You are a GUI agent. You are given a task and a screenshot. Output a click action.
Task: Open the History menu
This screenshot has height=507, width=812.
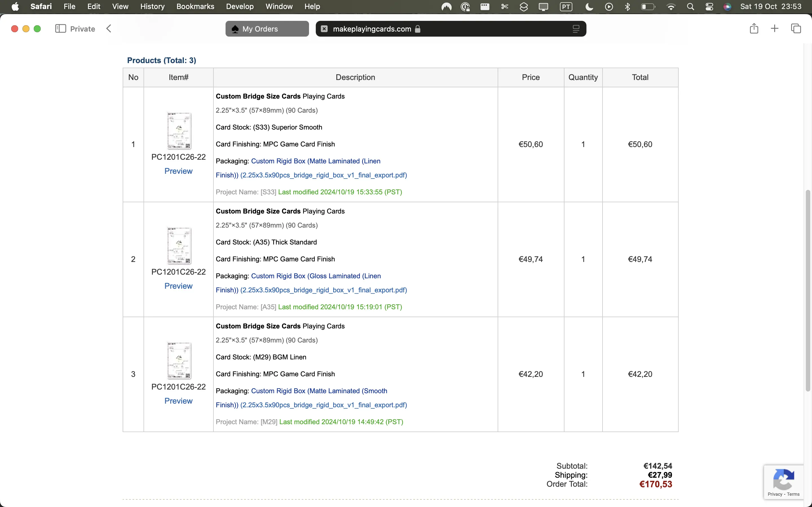click(x=152, y=6)
